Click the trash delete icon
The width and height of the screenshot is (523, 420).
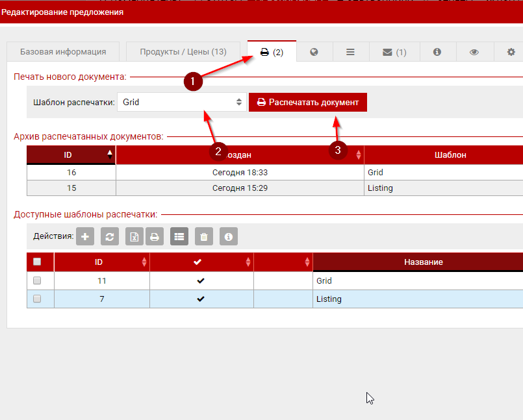[x=204, y=236]
